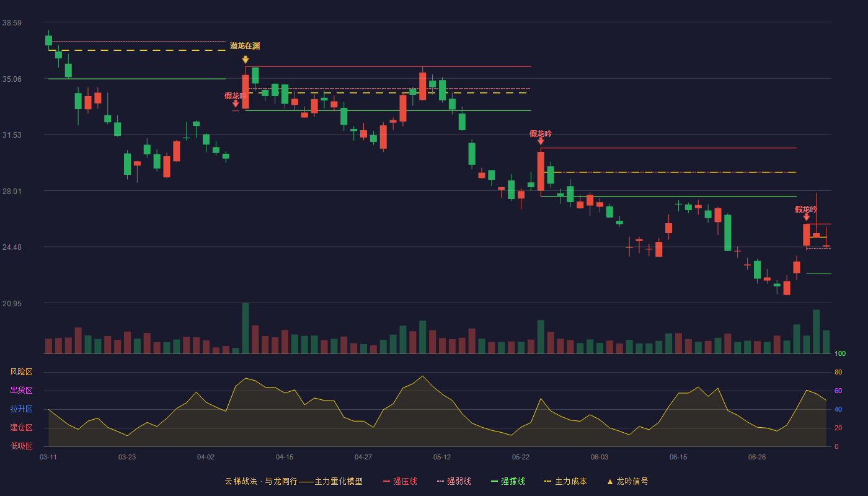Click the 03-11 date label

48,457
